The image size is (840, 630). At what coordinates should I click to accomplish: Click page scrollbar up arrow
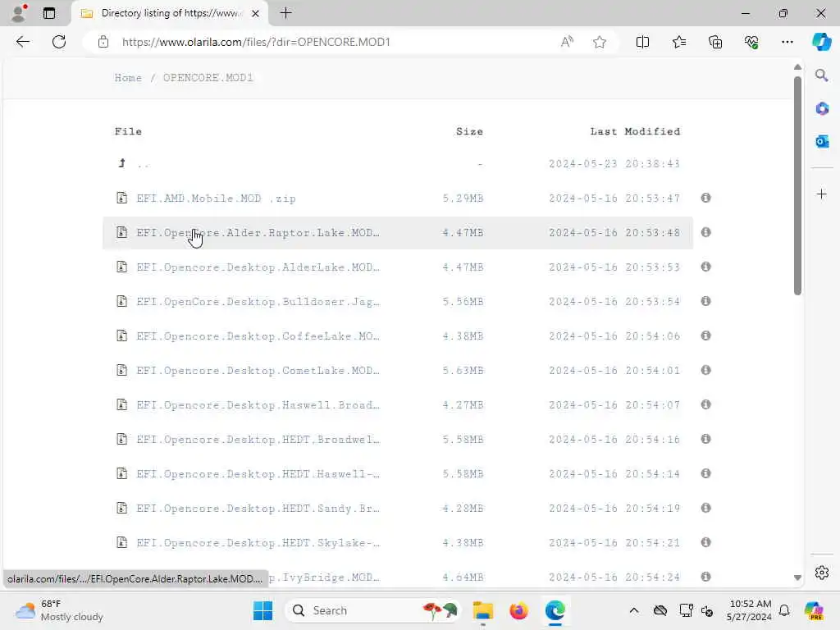point(797,67)
